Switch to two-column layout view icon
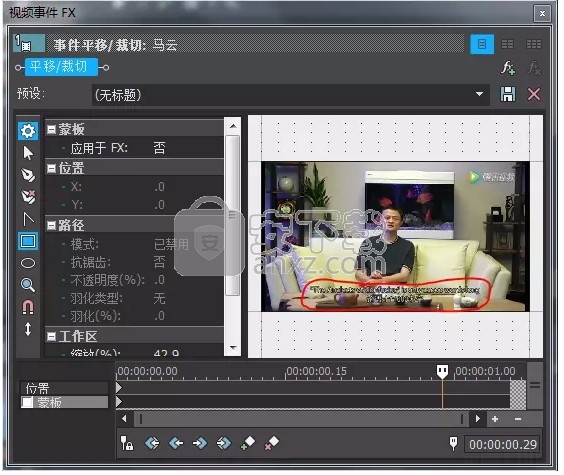This screenshot has width=564, height=475. click(508, 44)
